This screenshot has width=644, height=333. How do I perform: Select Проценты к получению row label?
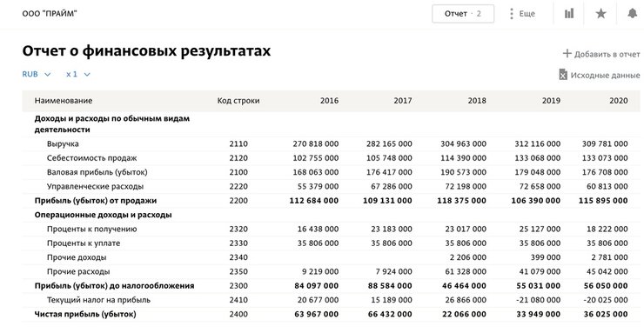[x=92, y=229]
